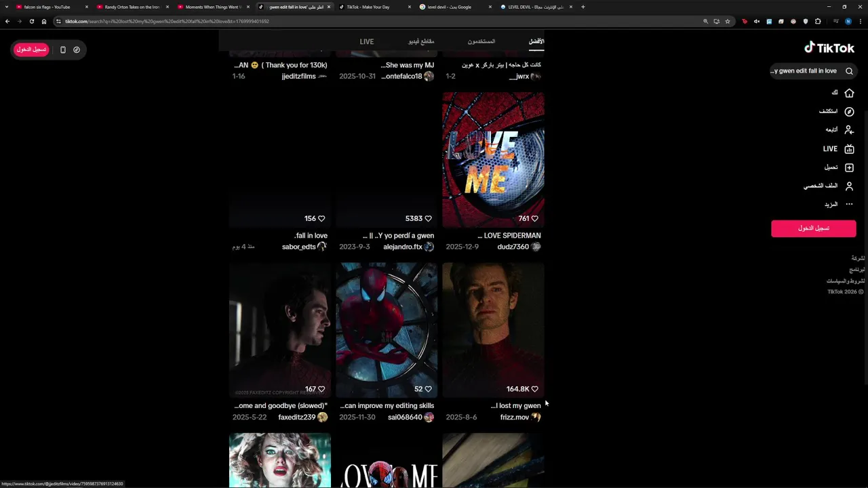Like the video heart showing 52
This screenshot has width=868, height=488.
click(x=428, y=389)
